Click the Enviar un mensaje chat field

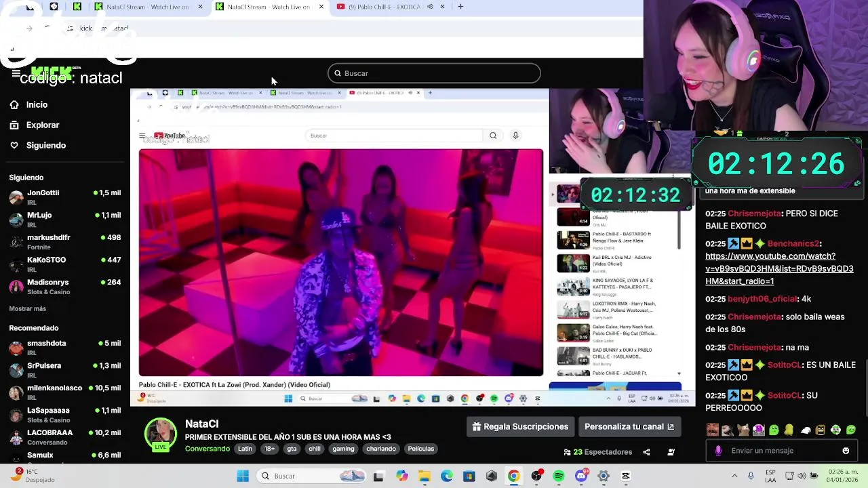pyautogui.click(x=780, y=451)
